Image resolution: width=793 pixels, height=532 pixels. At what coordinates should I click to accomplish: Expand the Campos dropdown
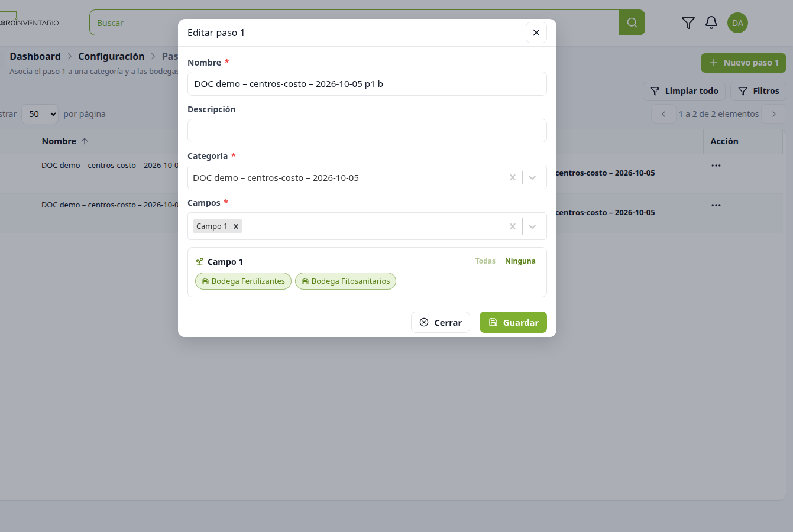(x=532, y=226)
